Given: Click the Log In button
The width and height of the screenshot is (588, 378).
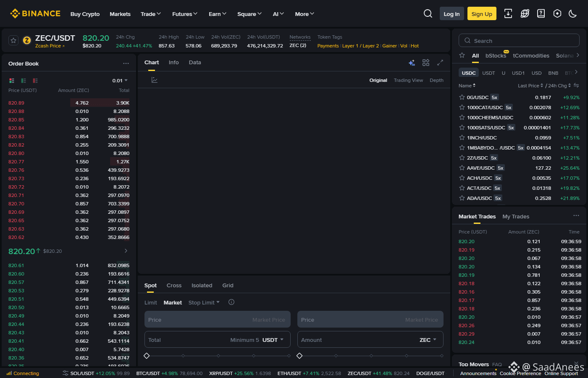Looking at the screenshot, I should pyautogui.click(x=452, y=14).
